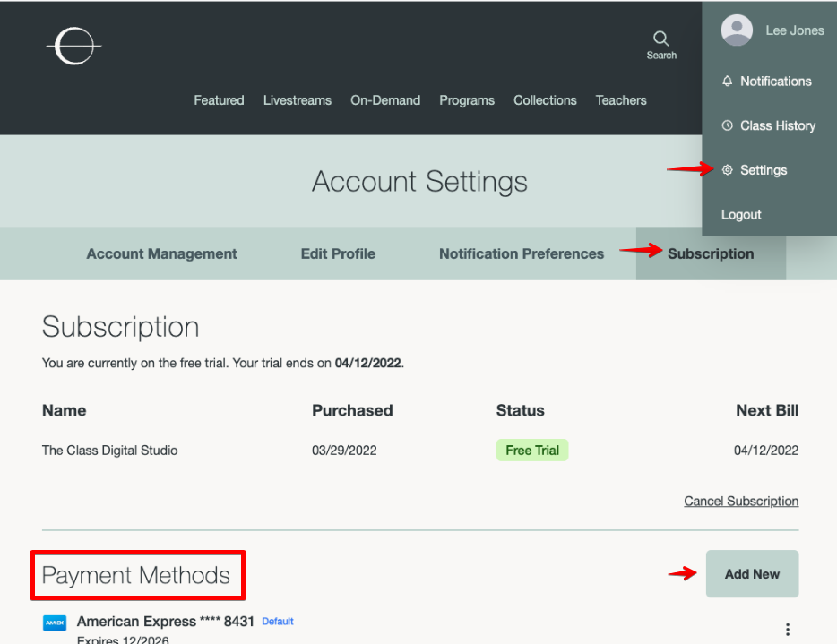Switch to the Edit Profile tab

tap(338, 254)
